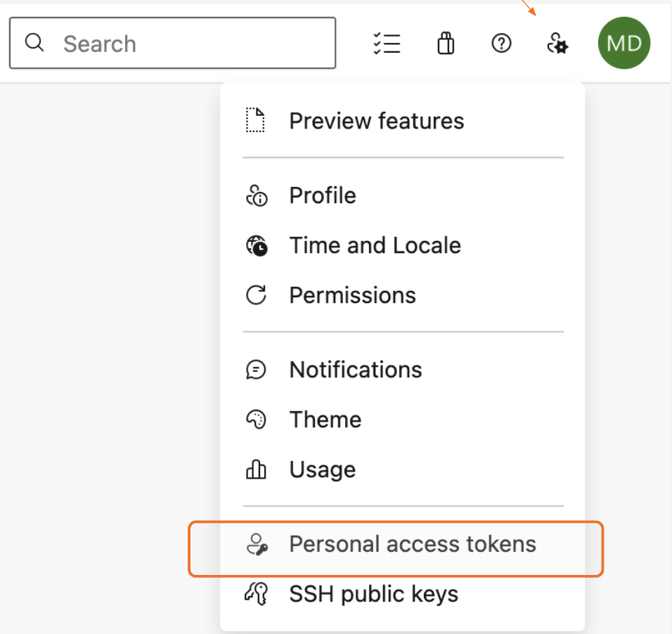Click the magnifying glass search icon

(34, 43)
